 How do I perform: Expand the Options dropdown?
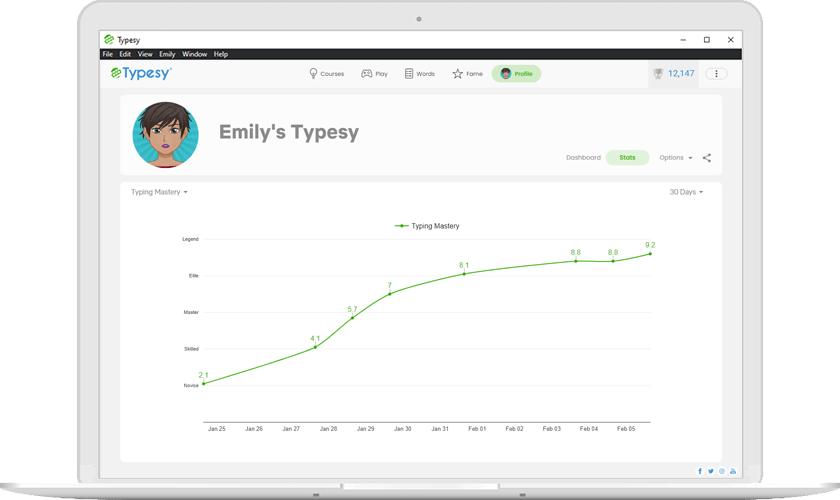676,158
